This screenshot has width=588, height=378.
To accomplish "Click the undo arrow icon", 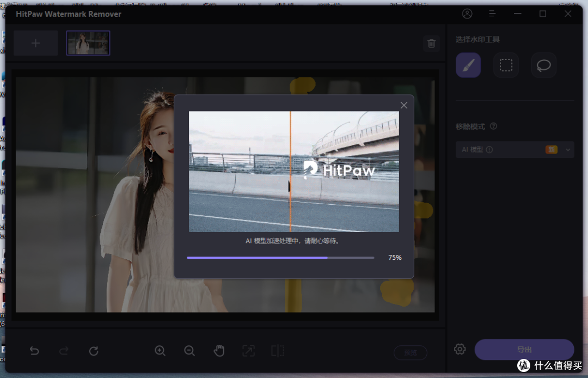I will pyautogui.click(x=34, y=351).
